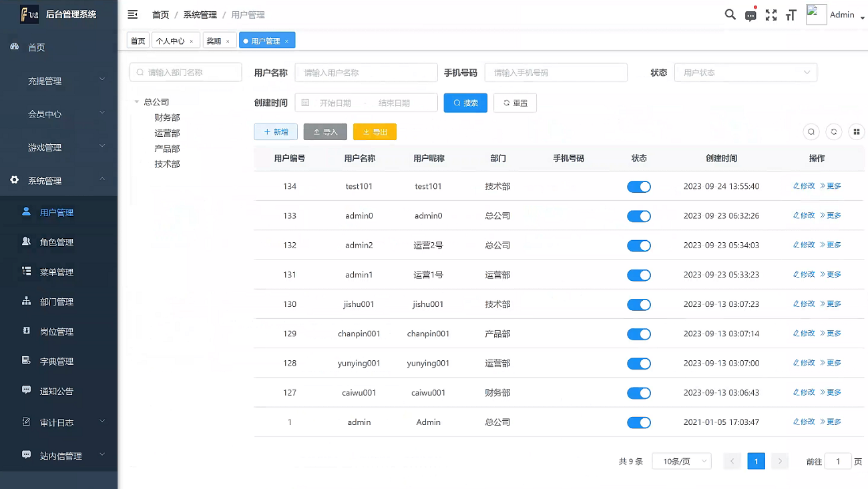Screen dimensions: 868x489
Task: Click the table refresh round icon
Action: [x=833, y=132]
